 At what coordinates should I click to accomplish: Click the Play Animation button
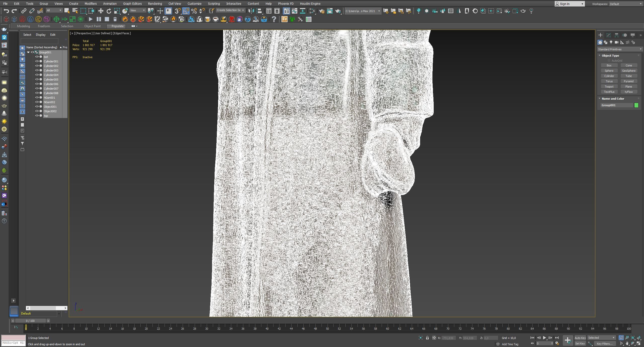tap(544, 338)
